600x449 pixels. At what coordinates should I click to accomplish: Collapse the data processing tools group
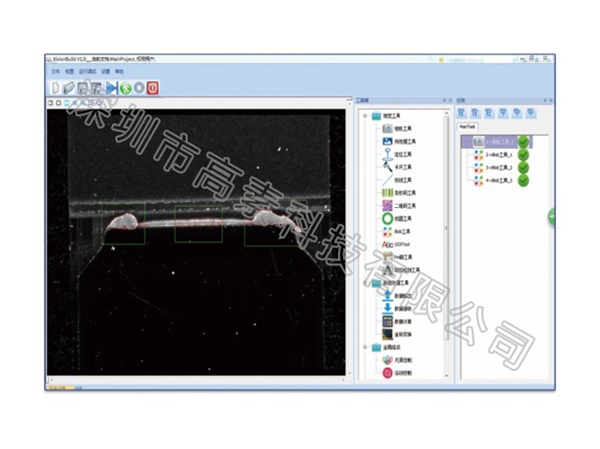coord(365,283)
